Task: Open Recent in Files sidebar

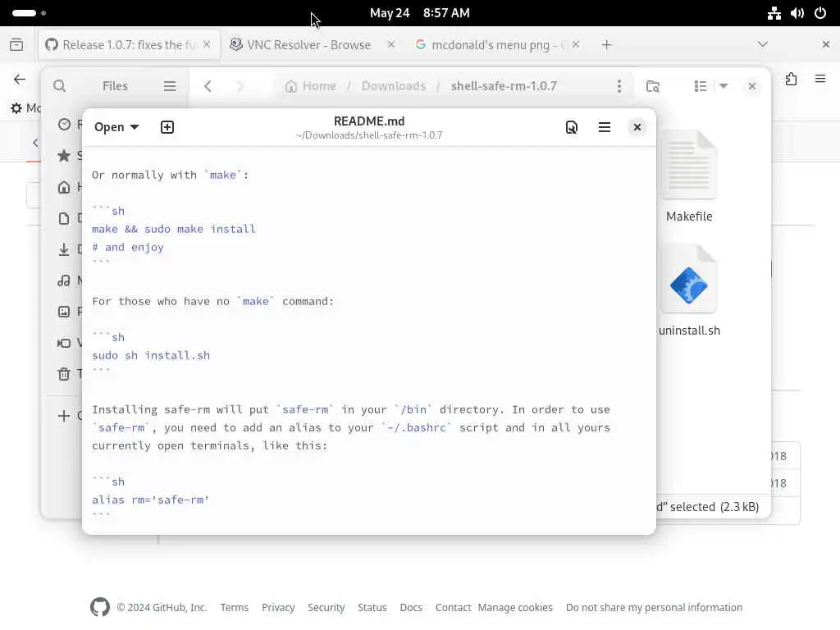Action: click(64, 125)
